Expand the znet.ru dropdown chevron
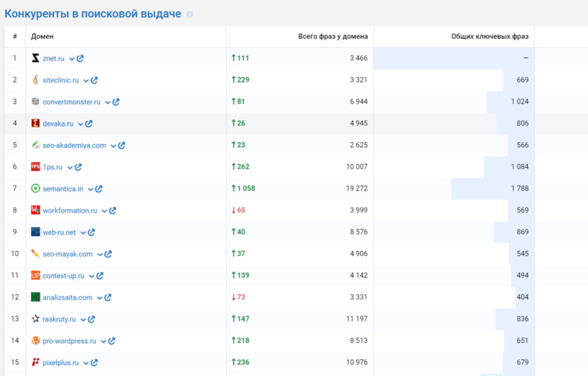This screenshot has height=376, width=588. (x=72, y=60)
